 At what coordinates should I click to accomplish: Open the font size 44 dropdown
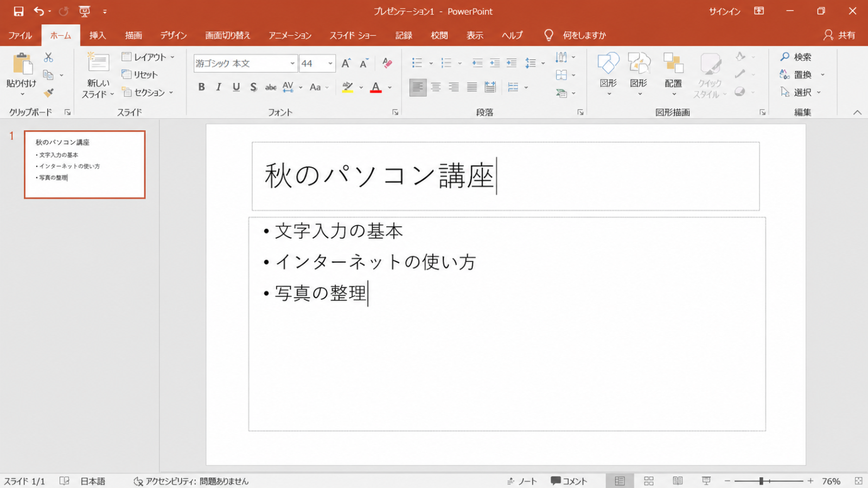(330, 63)
